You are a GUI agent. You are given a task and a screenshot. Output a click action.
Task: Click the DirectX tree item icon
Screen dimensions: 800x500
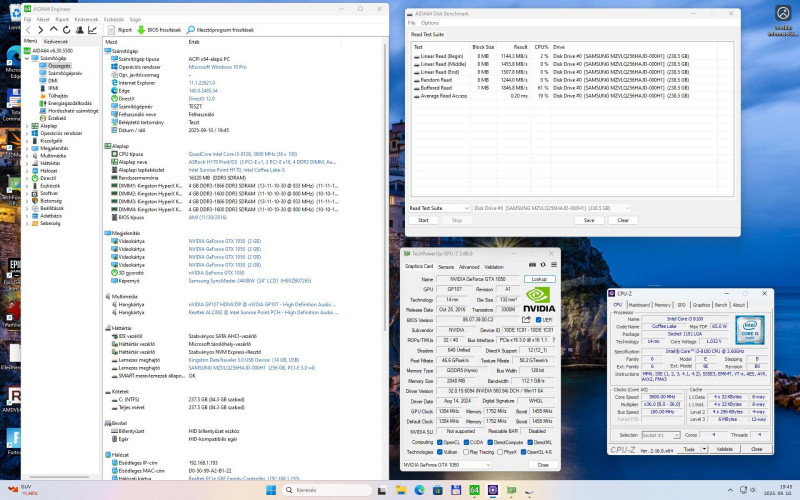(35, 178)
